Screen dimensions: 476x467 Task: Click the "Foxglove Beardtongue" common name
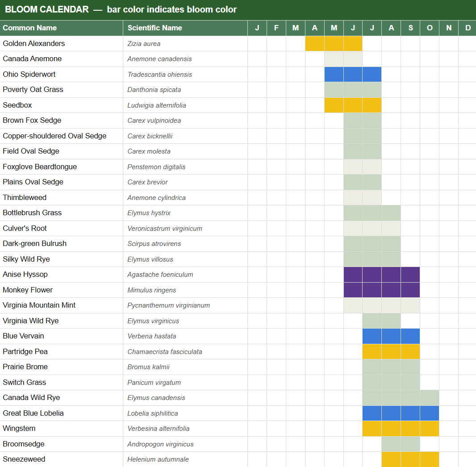point(40,167)
